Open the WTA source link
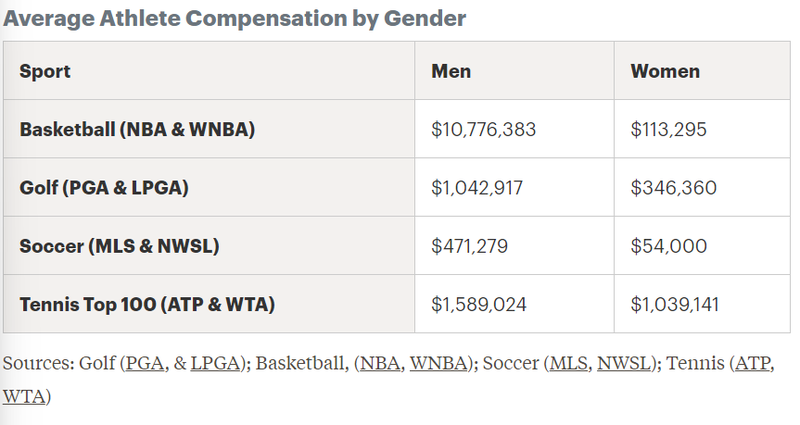 tap(23, 396)
